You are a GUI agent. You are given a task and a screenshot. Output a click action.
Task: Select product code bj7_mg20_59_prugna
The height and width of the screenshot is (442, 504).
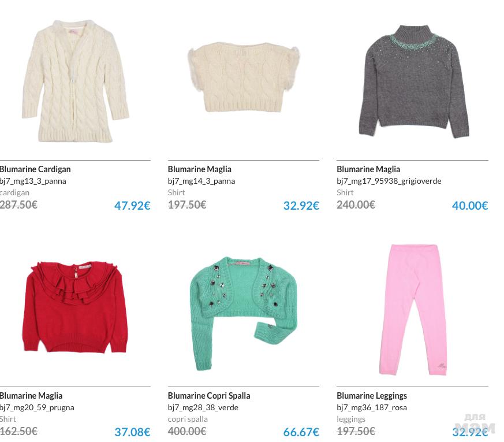click(x=37, y=407)
